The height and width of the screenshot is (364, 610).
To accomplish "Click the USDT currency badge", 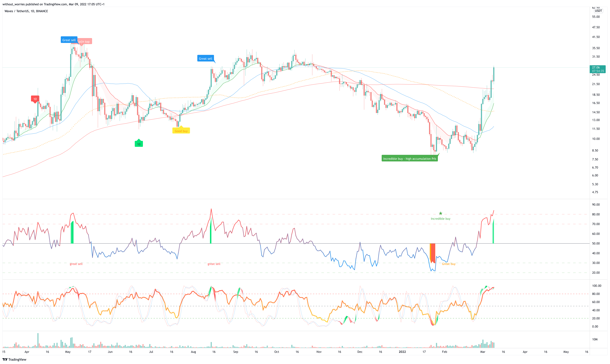I will (x=598, y=11).
